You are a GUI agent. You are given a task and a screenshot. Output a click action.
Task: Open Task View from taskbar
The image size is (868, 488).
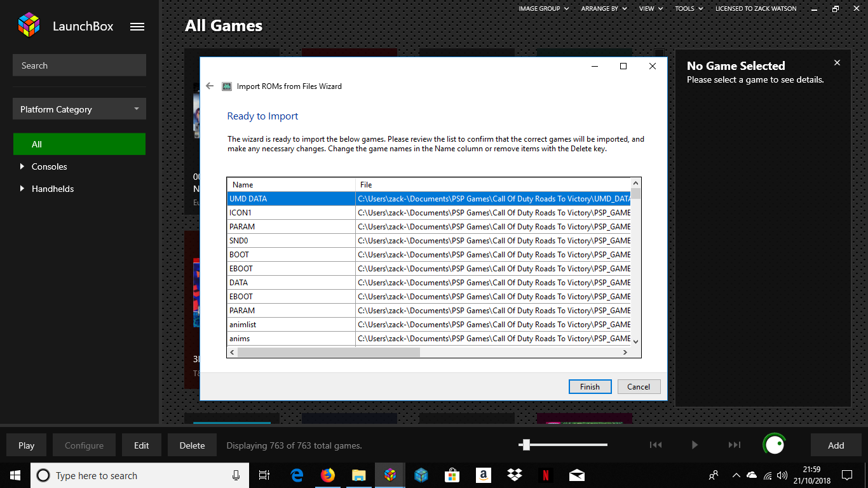(x=264, y=475)
